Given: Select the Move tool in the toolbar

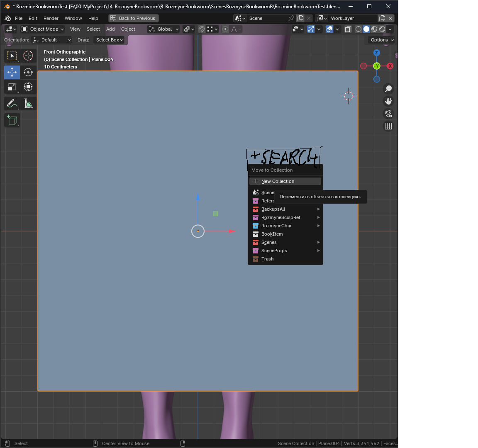Looking at the screenshot, I should click(x=12, y=72).
